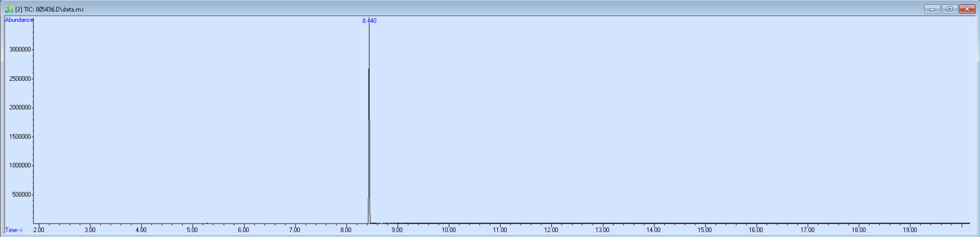This screenshot has height=237, width=980.
Task: Click the 13.00 time axis tick label
Action: point(602,230)
